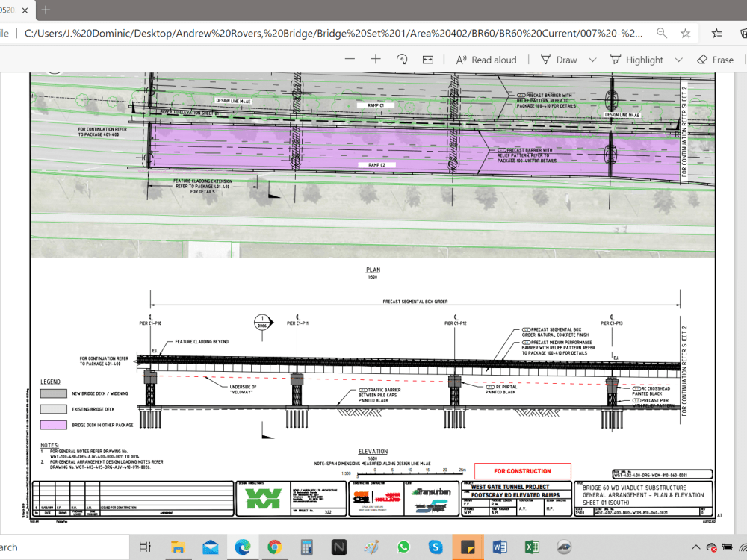Open a new browser tab

[46, 10]
